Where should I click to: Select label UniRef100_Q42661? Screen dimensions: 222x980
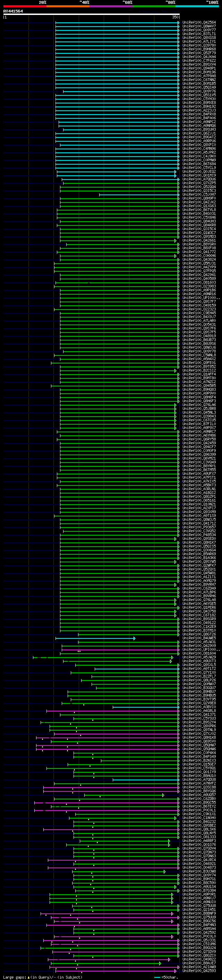coord(199,241)
